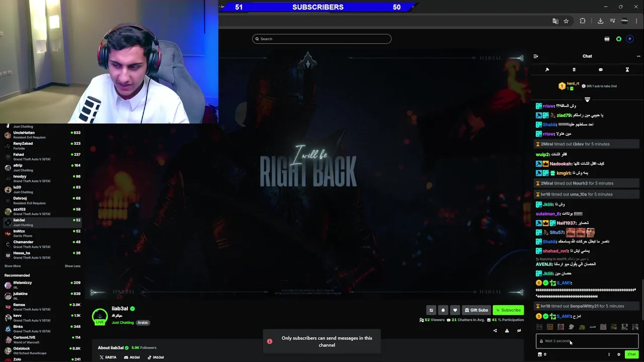The height and width of the screenshot is (362, 644).
Task: Click the Gift Subs button
Action: click(x=476, y=310)
